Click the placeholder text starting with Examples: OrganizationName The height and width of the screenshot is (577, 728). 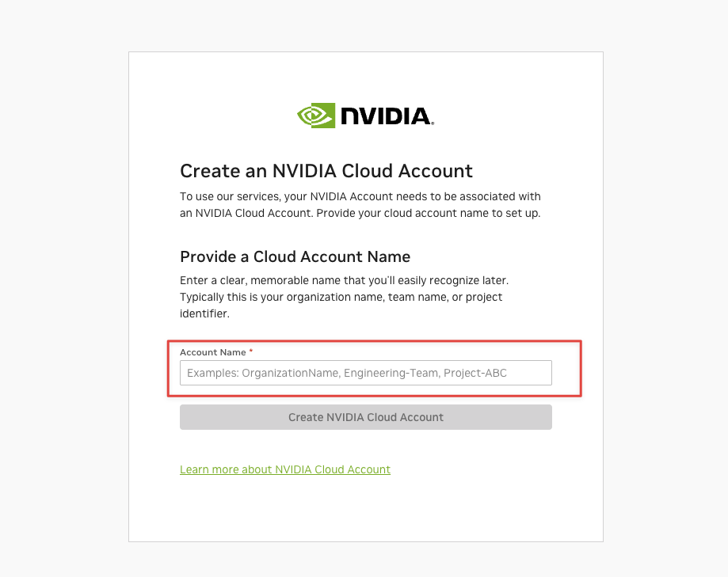tap(347, 373)
